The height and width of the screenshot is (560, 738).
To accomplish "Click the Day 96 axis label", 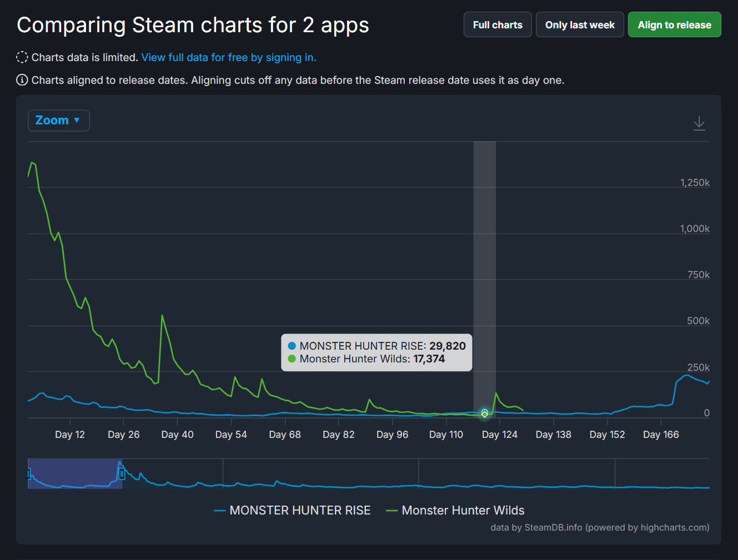I will click(392, 435).
